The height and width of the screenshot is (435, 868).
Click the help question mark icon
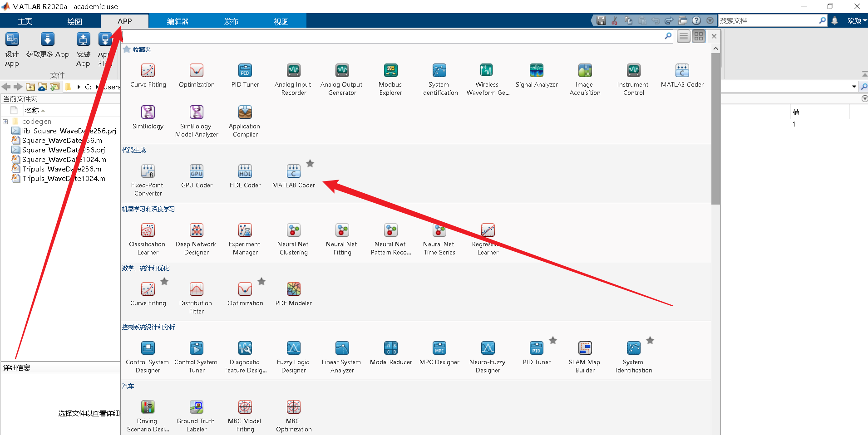tap(696, 20)
